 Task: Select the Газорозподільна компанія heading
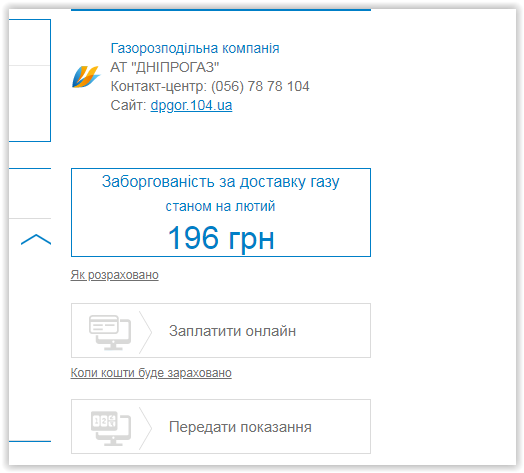(x=195, y=48)
